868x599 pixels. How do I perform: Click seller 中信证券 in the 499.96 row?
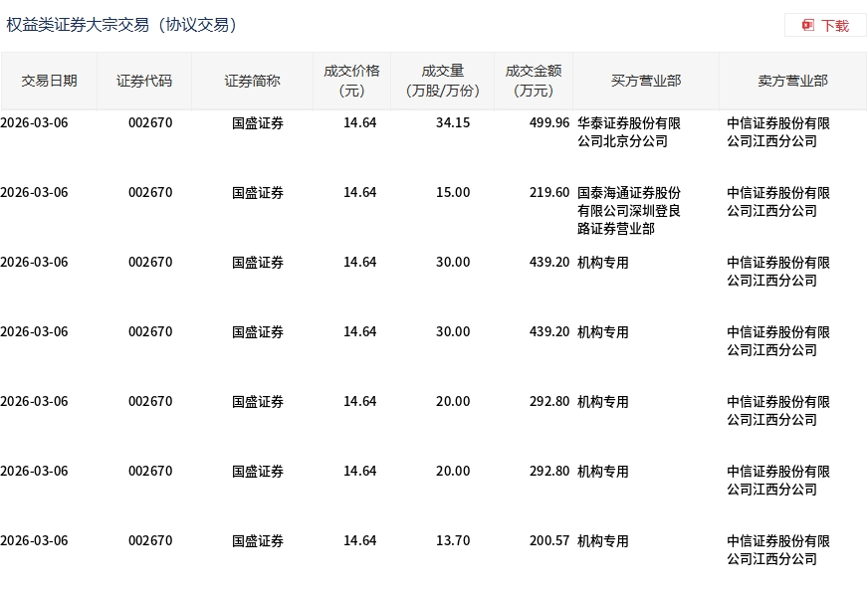778,132
